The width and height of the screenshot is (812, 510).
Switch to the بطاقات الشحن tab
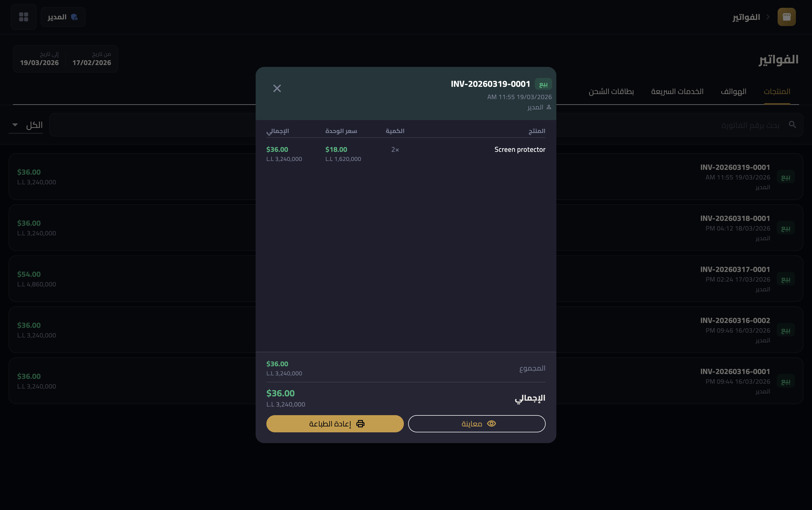coord(611,91)
